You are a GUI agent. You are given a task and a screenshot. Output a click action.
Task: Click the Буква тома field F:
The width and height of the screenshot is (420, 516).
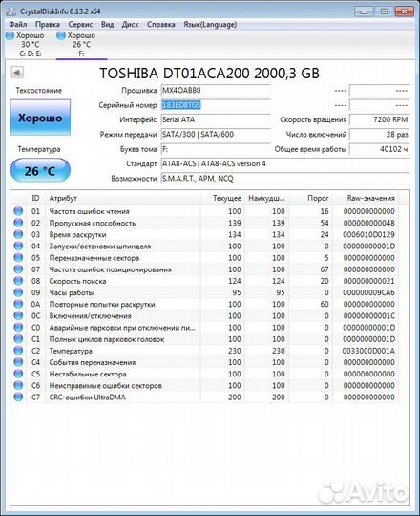[216, 149]
